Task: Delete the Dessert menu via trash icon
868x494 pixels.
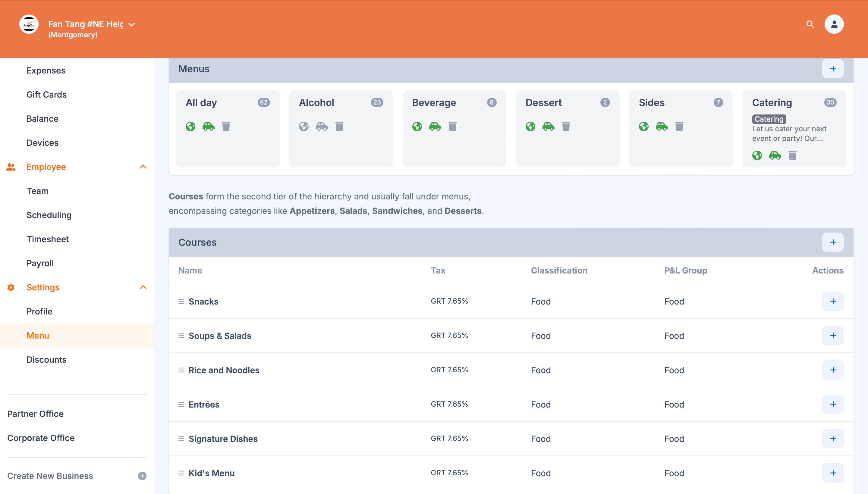Action: click(x=566, y=127)
